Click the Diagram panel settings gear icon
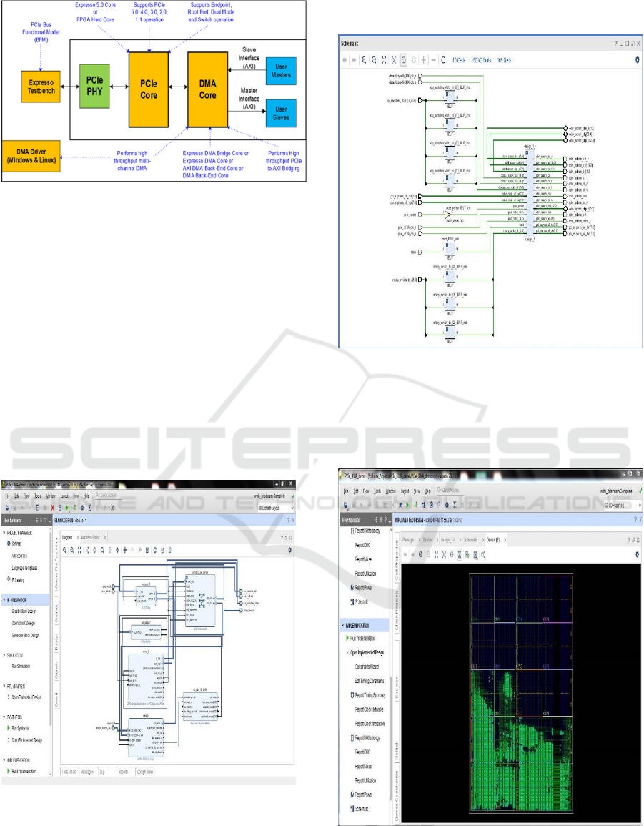The height and width of the screenshot is (826, 644). [289, 550]
